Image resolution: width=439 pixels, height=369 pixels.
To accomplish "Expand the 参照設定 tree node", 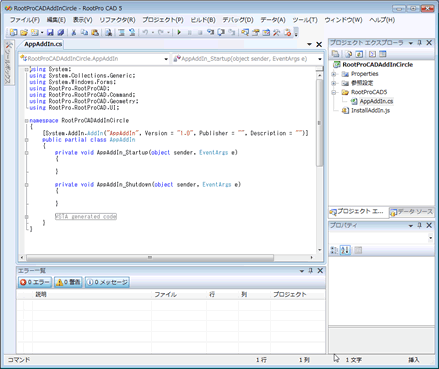I will click(334, 83).
